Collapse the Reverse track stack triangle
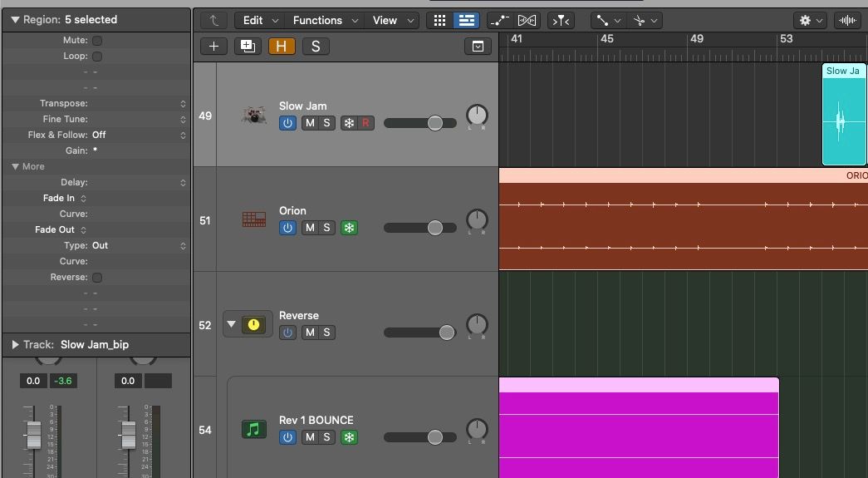 click(232, 324)
